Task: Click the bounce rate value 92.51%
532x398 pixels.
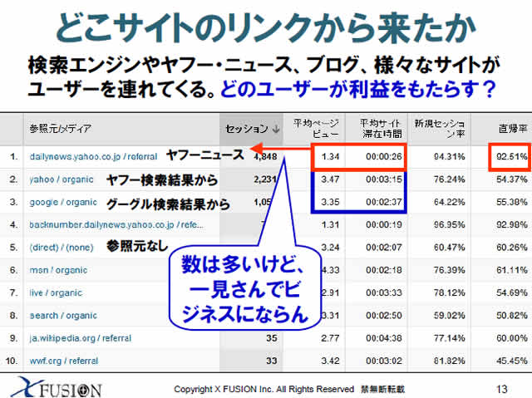Action: coord(512,156)
